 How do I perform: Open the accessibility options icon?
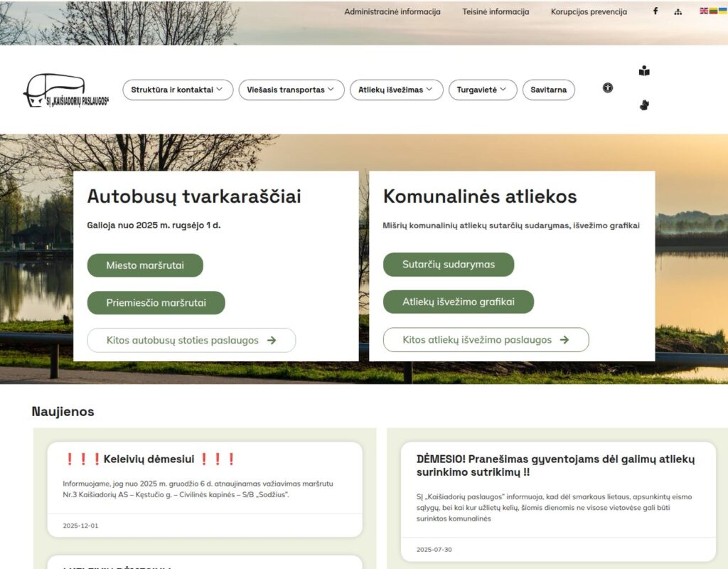pyautogui.click(x=608, y=87)
